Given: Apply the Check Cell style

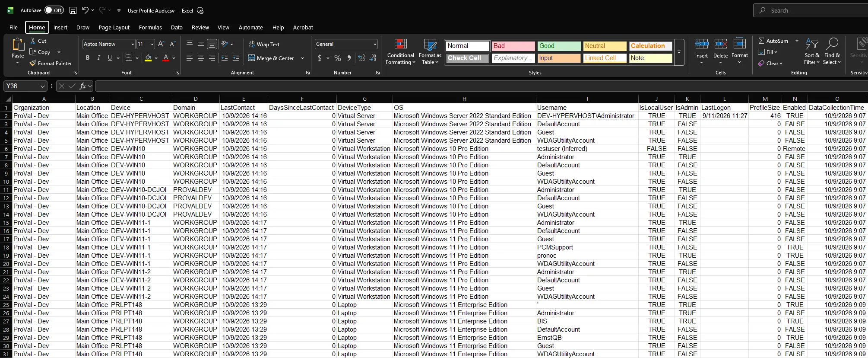Looking at the screenshot, I should tap(468, 58).
